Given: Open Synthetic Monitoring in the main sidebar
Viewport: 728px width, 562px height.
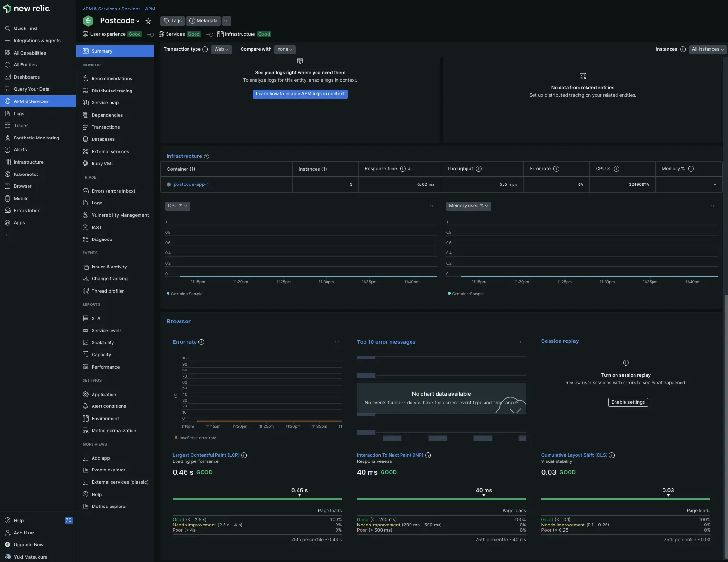Looking at the screenshot, I should (37, 138).
